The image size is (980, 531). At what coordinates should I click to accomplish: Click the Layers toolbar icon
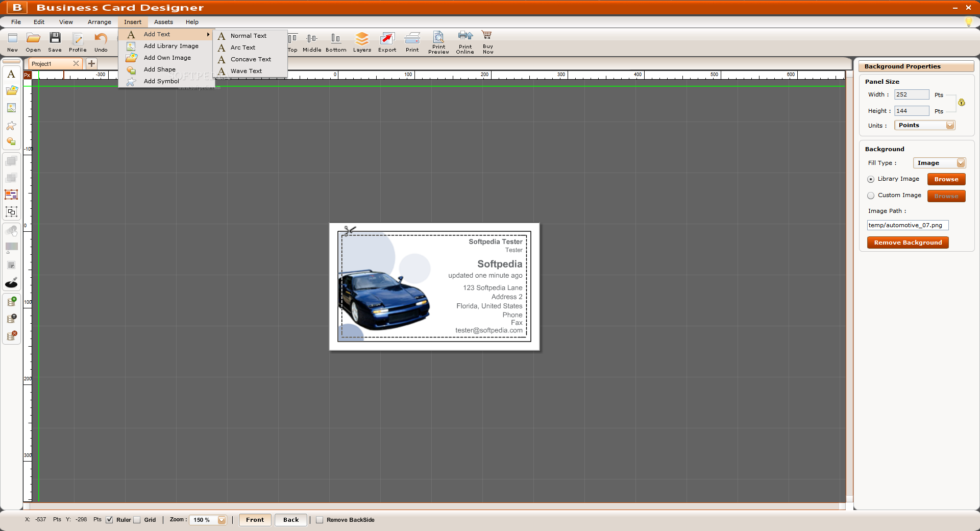click(362, 39)
